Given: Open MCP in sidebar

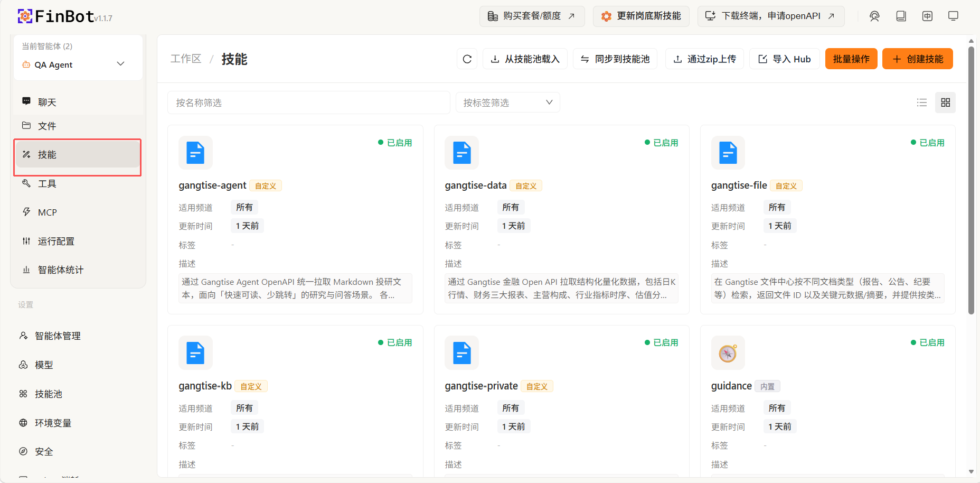Looking at the screenshot, I should [78, 212].
